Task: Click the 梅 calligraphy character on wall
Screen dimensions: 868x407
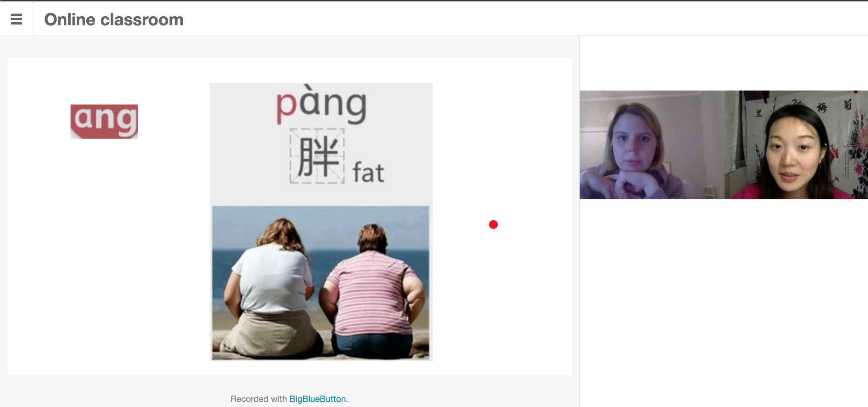Action: coord(822,107)
